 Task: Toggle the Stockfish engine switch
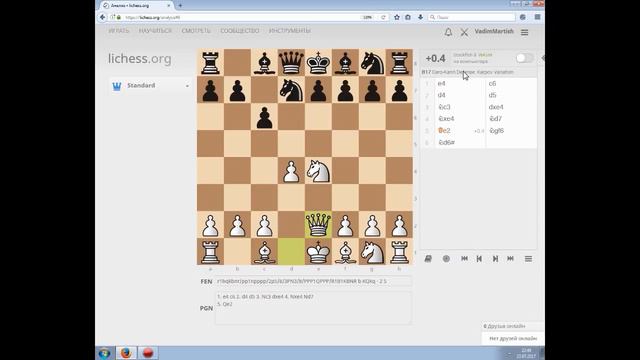pyautogui.click(x=524, y=58)
